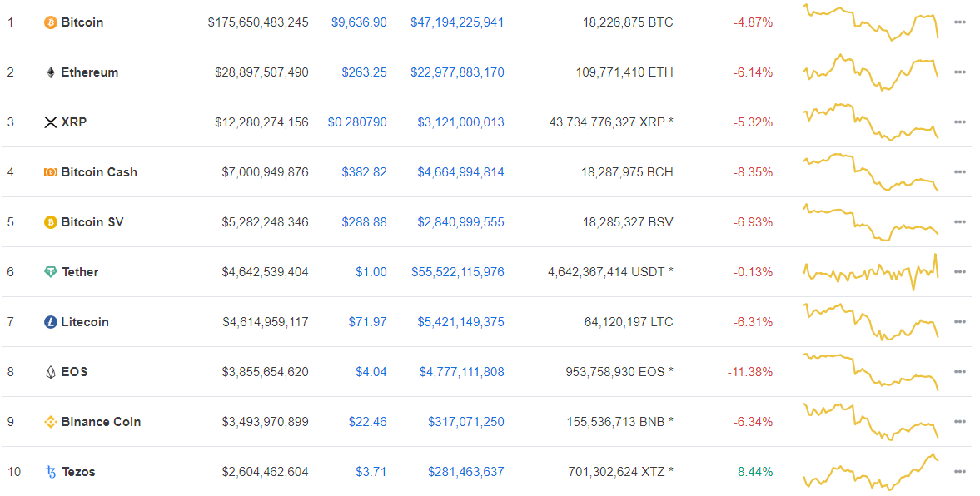The image size is (980, 496).
Task: Click the Tezos sparkline chart
Action: [870, 471]
